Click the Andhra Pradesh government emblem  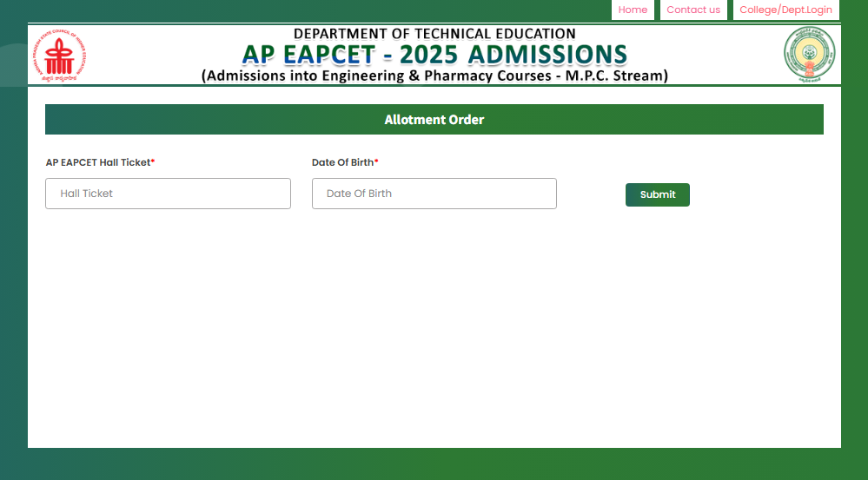click(809, 55)
